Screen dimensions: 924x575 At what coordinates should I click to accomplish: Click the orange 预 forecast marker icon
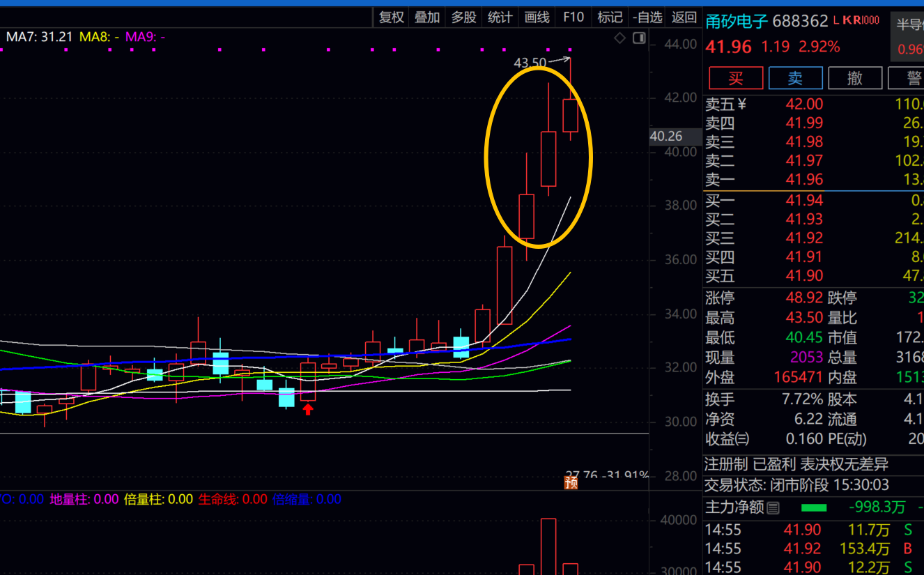pos(571,482)
